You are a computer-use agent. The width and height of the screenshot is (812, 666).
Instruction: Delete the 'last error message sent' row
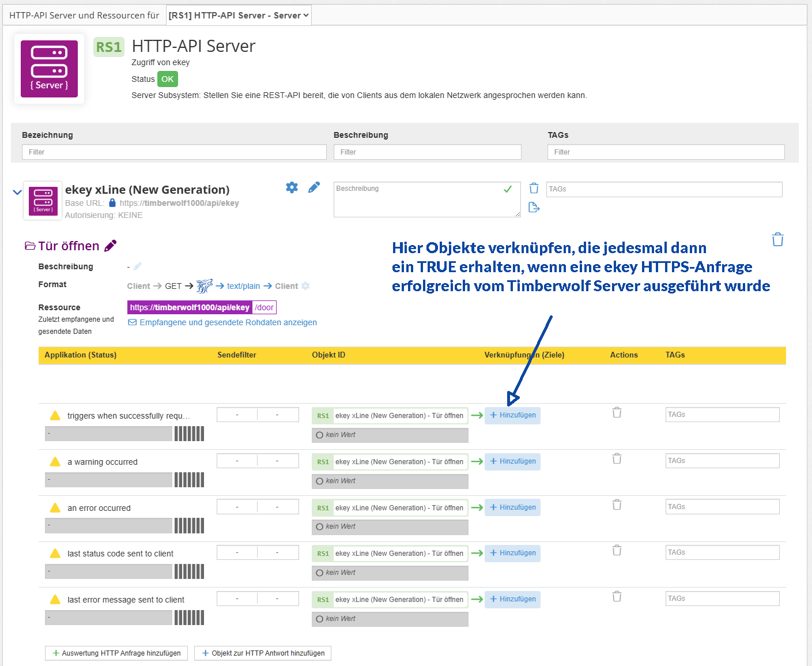click(x=617, y=596)
